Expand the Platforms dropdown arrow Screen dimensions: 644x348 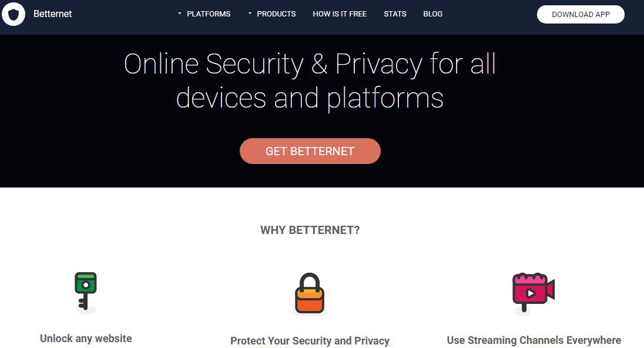(180, 14)
